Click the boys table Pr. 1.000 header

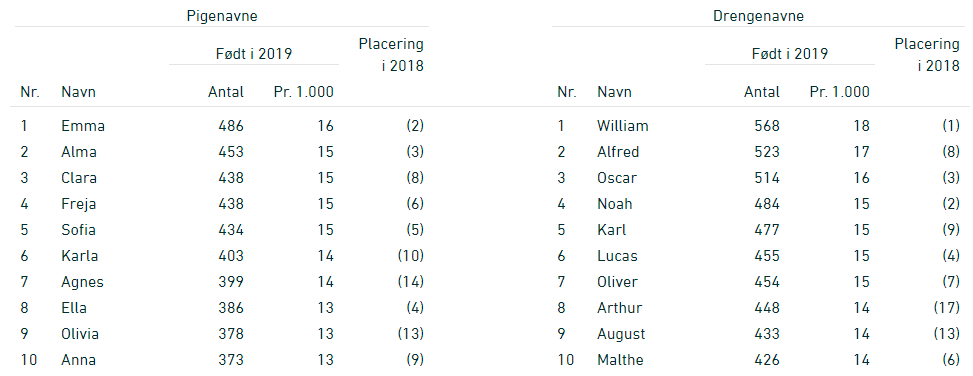coord(840,92)
